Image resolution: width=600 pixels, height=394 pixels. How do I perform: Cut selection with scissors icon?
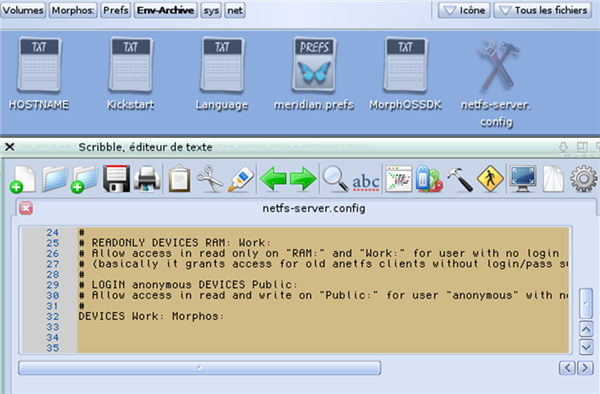pos(210,179)
